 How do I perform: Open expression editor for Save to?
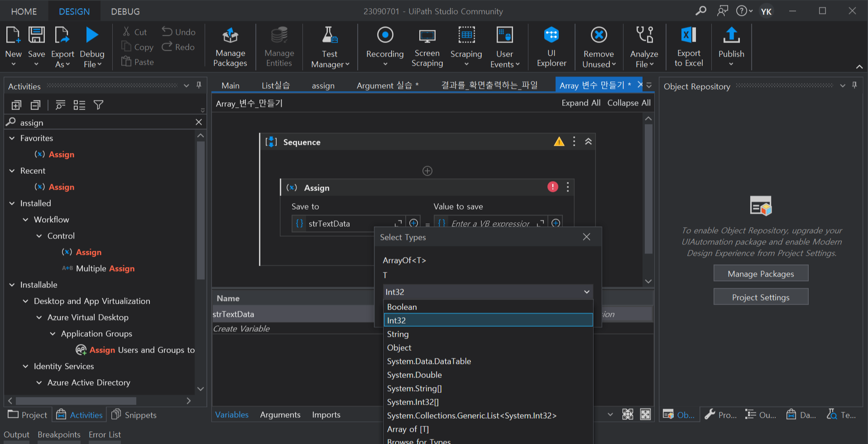tap(398, 223)
